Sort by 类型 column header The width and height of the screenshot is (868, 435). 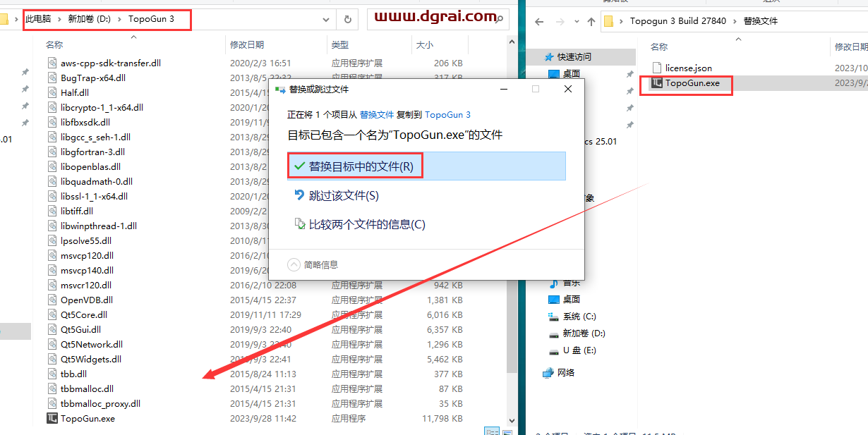click(x=339, y=44)
